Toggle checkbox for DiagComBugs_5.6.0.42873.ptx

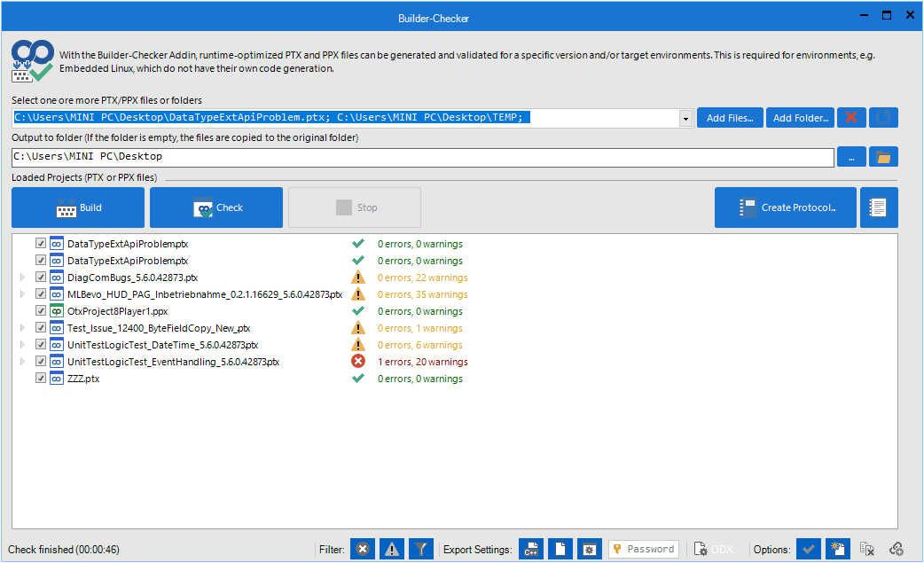pyautogui.click(x=41, y=278)
